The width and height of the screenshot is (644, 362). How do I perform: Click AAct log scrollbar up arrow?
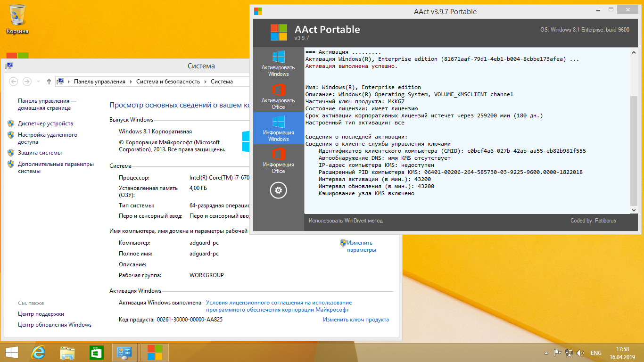click(x=634, y=52)
